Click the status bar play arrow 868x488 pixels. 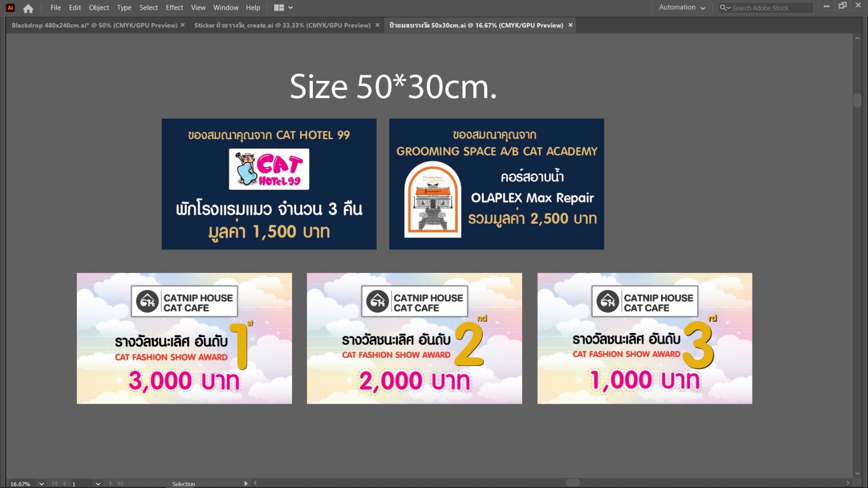(x=246, y=483)
